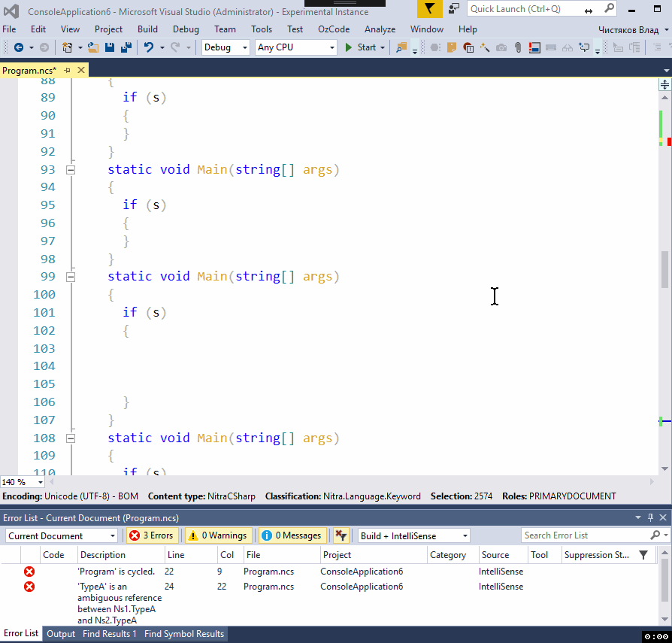Open the File menu
This screenshot has height=643, width=672.
(x=9, y=29)
